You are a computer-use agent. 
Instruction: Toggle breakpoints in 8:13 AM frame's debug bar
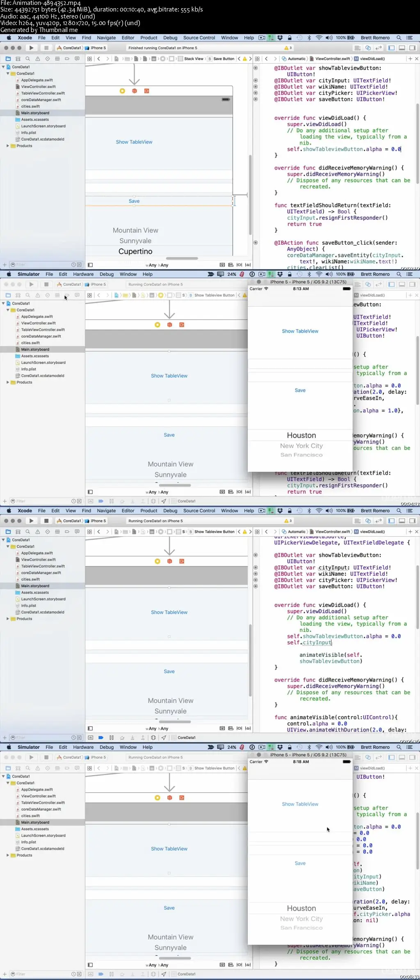click(x=101, y=501)
